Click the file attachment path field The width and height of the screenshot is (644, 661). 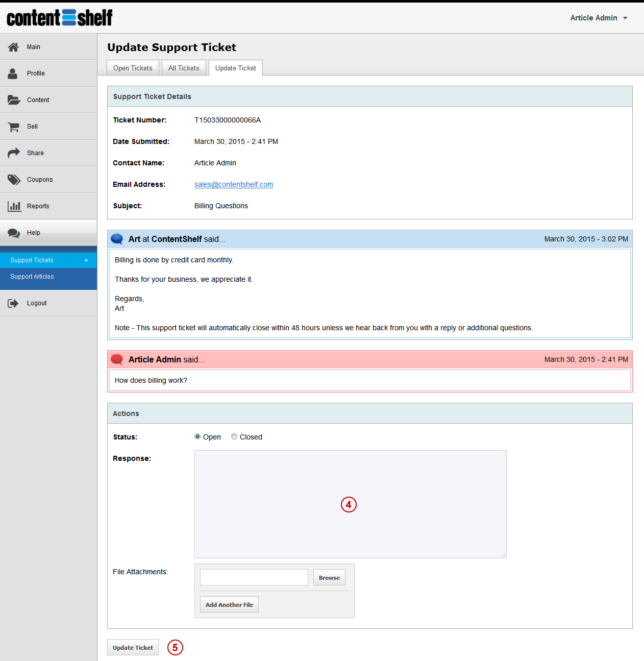tap(254, 577)
